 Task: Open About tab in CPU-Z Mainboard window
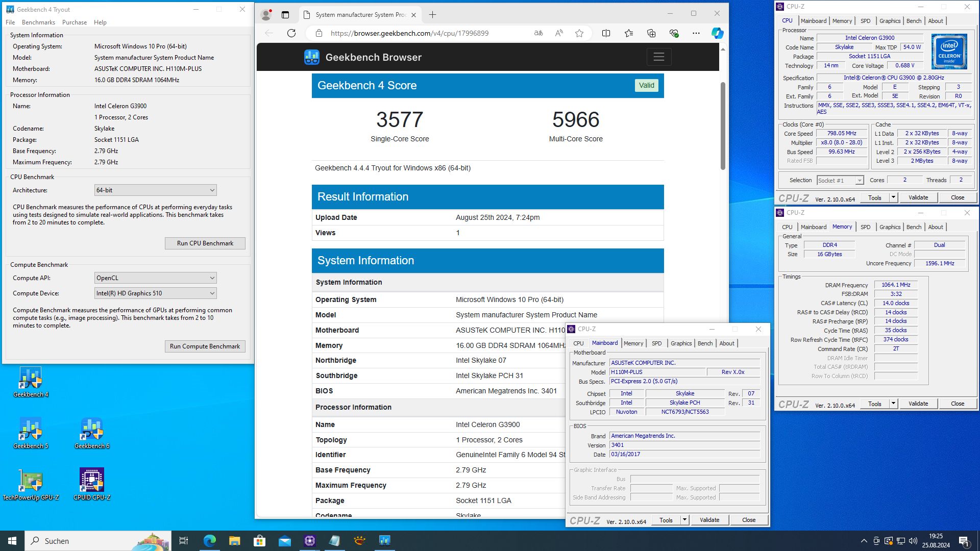727,343
